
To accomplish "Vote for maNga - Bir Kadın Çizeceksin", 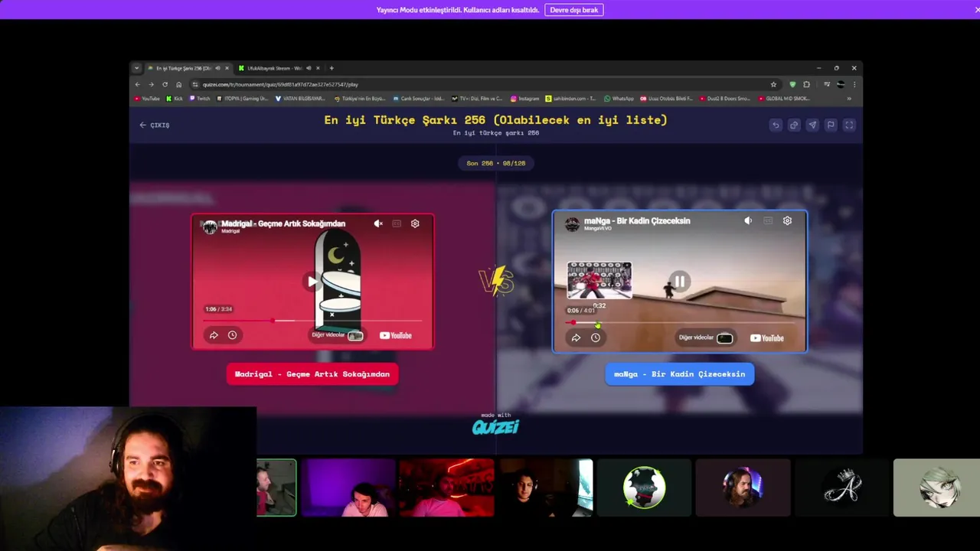I will coord(680,374).
